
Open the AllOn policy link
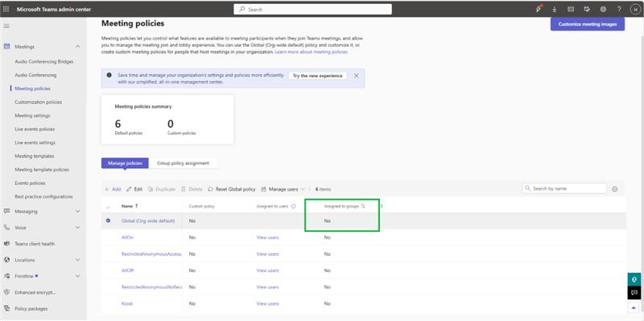pyautogui.click(x=127, y=237)
